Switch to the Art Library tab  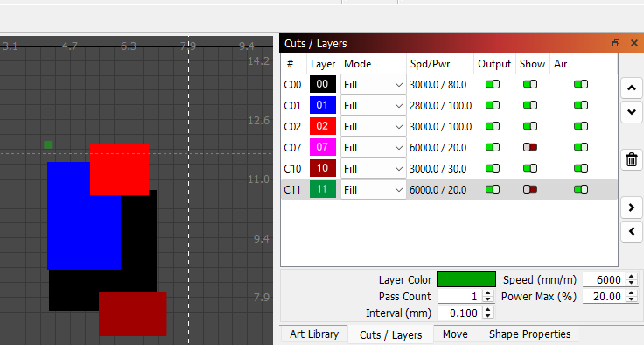314,334
